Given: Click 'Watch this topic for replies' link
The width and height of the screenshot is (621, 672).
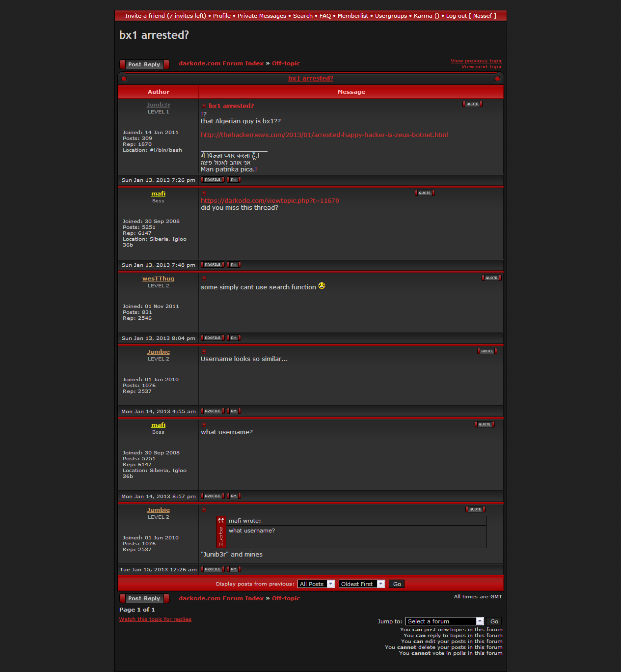Looking at the screenshot, I should 155,619.
